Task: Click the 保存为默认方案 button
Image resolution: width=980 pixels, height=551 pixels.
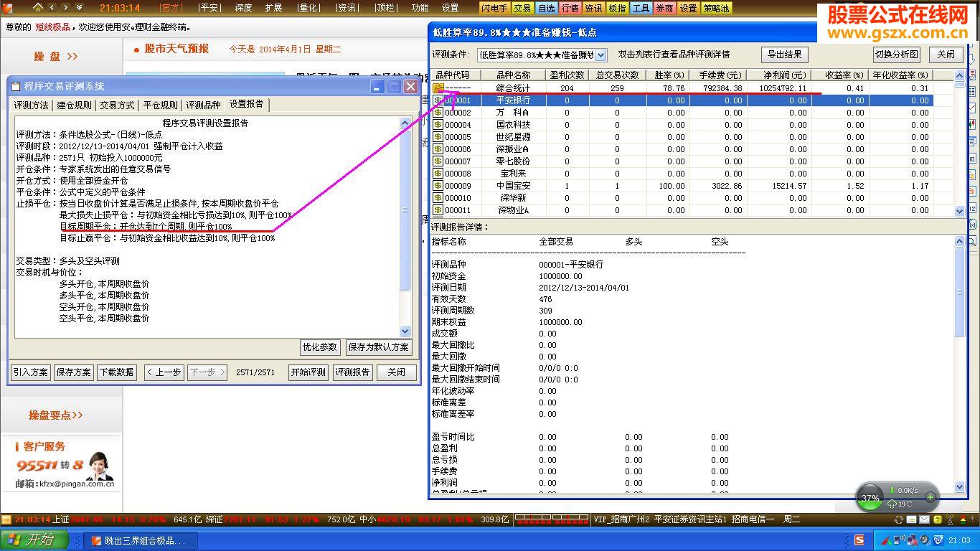Action: pos(379,347)
